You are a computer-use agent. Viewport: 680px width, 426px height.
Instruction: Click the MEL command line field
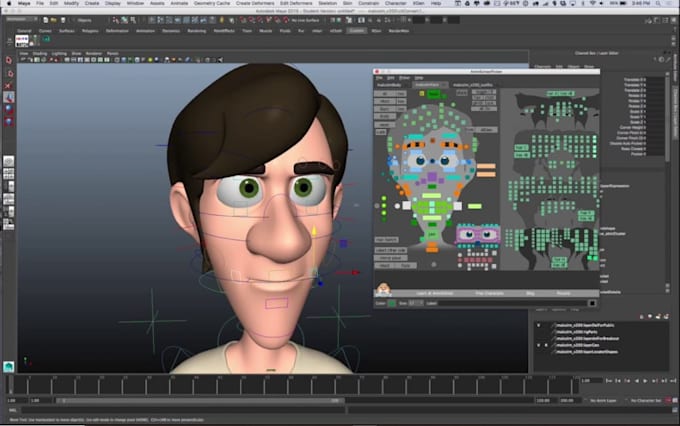pos(183,410)
